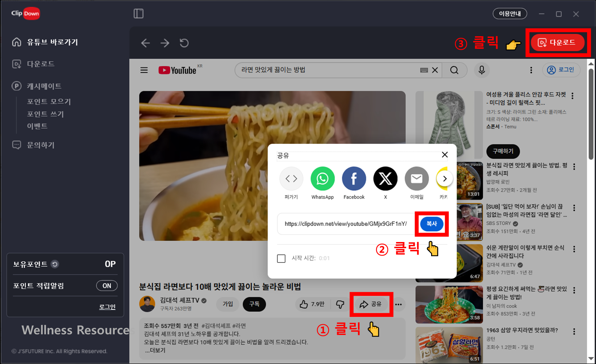Image resolution: width=596 pixels, height=364 pixels.
Task: Join the channel with 가입 button
Action: point(228,304)
